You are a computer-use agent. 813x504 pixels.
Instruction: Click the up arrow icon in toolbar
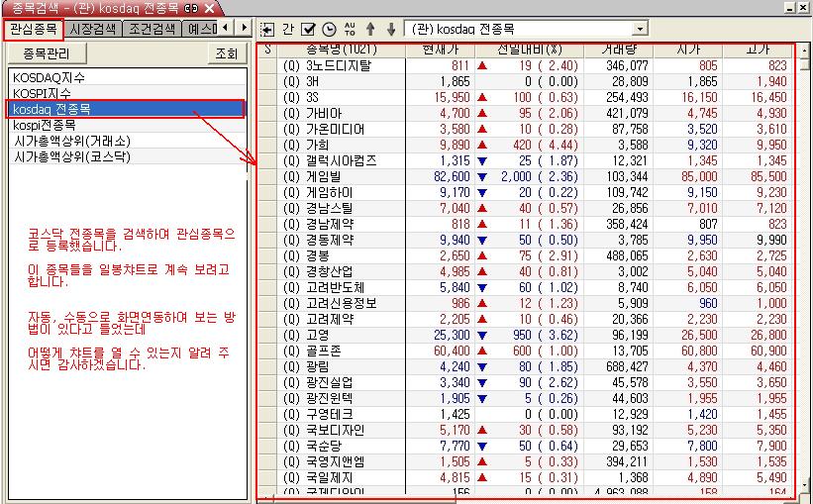pyautogui.click(x=370, y=29)
